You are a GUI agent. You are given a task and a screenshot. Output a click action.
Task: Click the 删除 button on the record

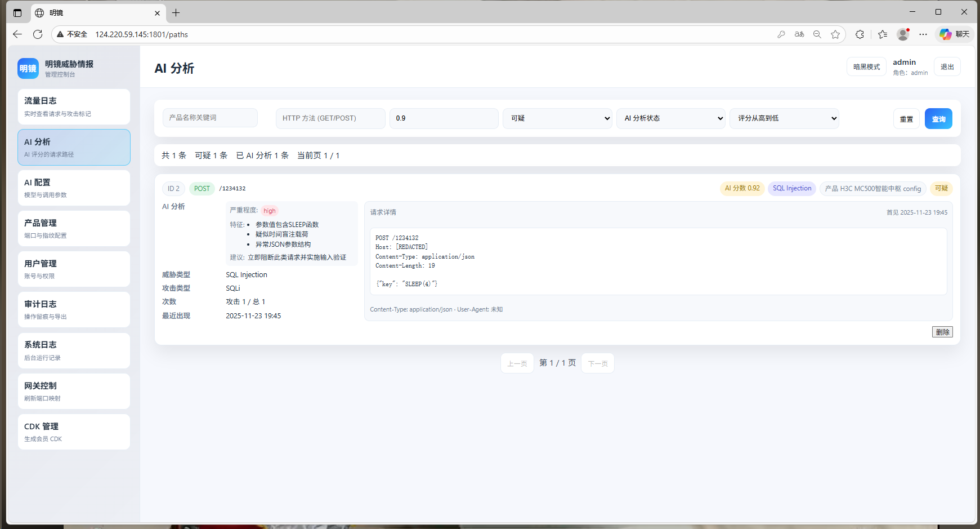[942, 332]
